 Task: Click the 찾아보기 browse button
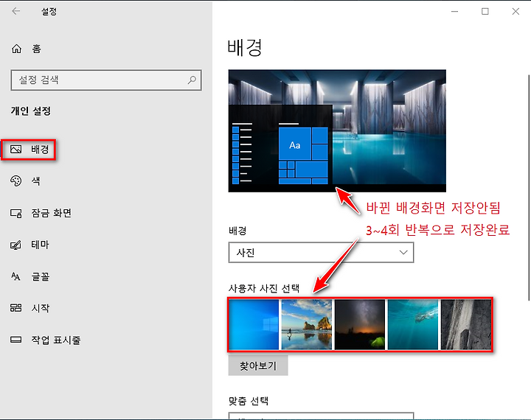coord(258,365)
